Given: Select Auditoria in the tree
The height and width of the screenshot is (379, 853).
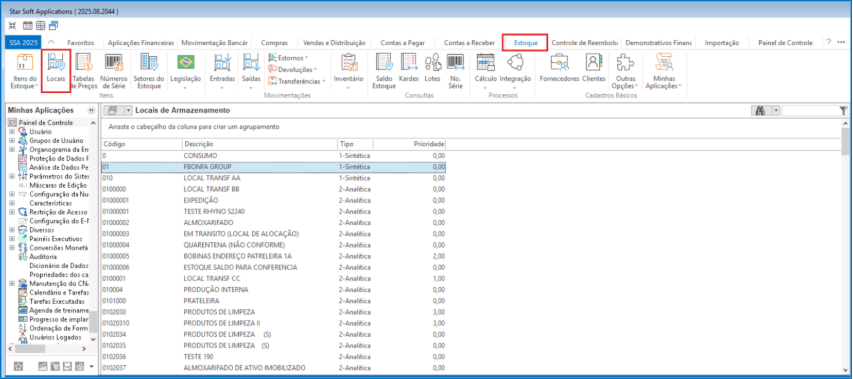Looking at the screenshot, I should tap(42, 257).
